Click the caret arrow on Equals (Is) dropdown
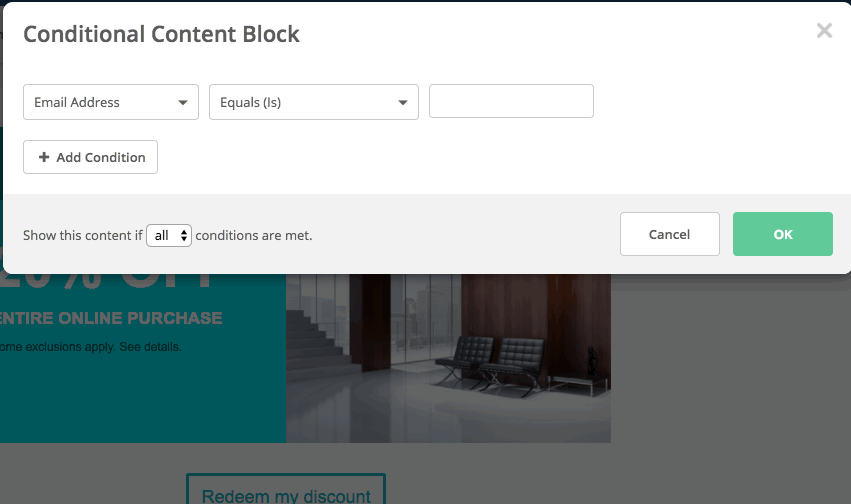851x504 pixels. tap(402, 103)
